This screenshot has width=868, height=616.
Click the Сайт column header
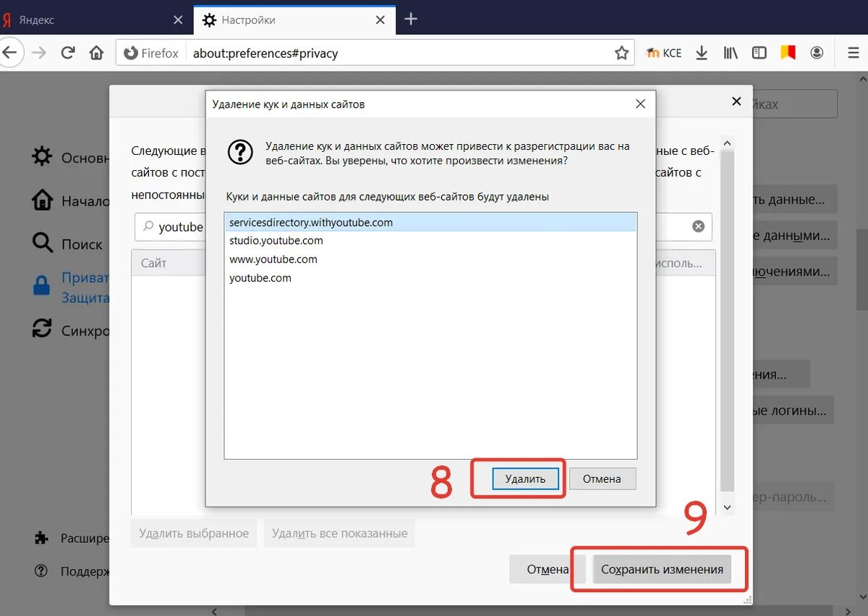[169, 263]
